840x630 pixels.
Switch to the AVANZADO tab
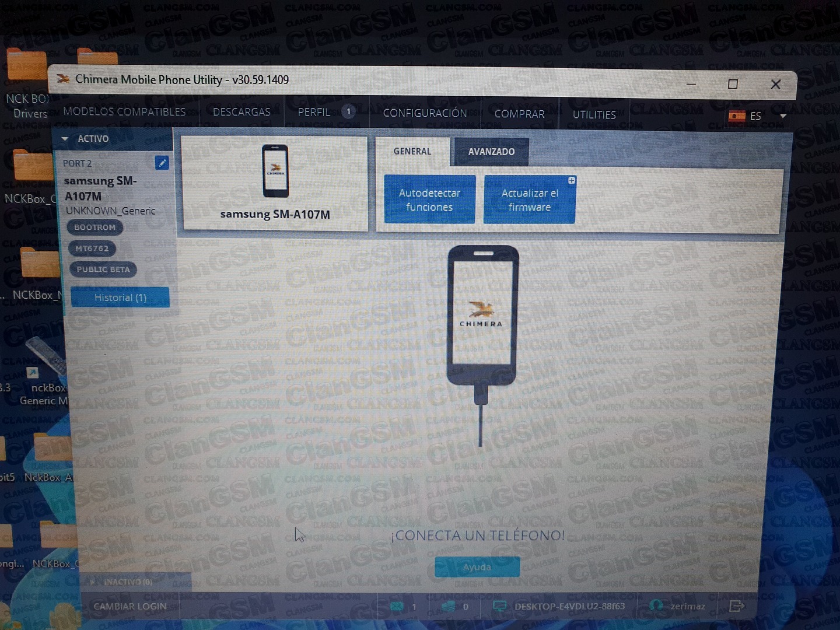[491, 151]
